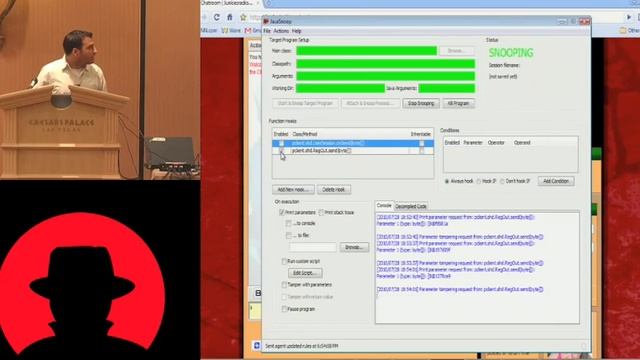
Task: Click the Operator column header in Conditions
Action: click(496, 143)
